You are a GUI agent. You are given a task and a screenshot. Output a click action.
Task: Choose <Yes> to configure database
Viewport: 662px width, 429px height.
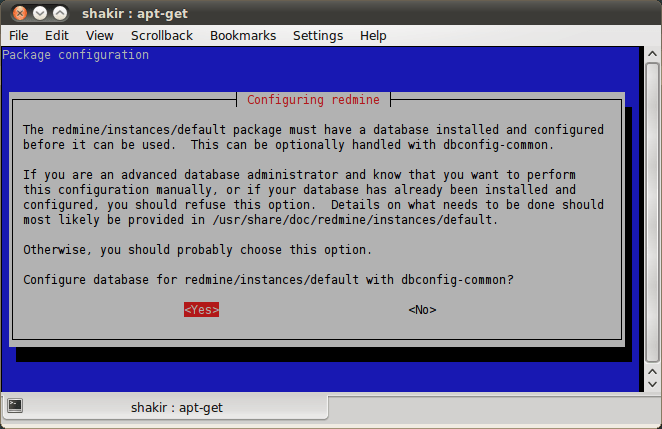pyautogui.click(x=201, y=310)
